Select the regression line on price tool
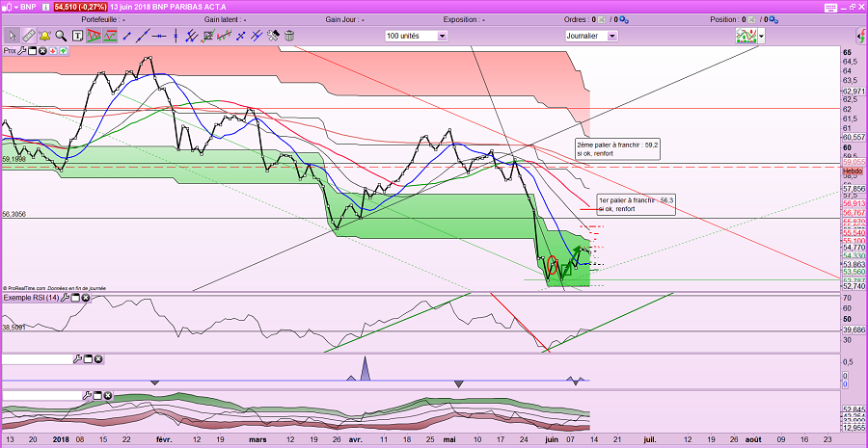The image size is (868, 448). pyautogui.click(x=224, y=36)
